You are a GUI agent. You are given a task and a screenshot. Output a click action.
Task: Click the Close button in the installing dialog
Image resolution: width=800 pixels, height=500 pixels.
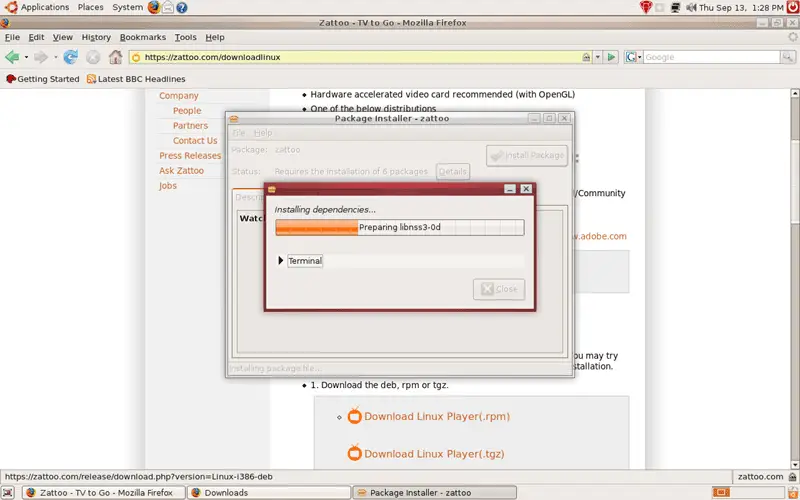[x=499, y=289]
